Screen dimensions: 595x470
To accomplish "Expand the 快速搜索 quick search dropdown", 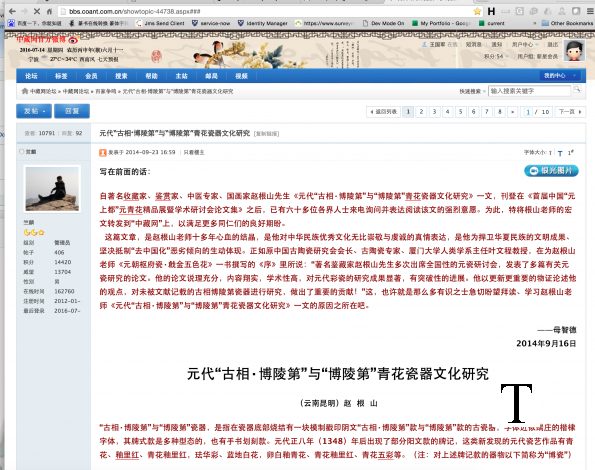I will [472, 91].
